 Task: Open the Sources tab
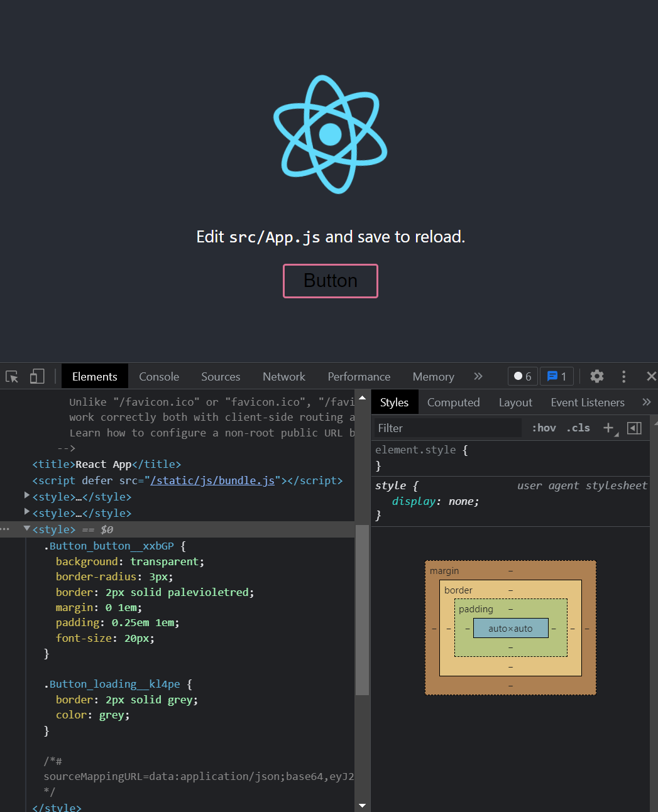[x=221, y=376]
